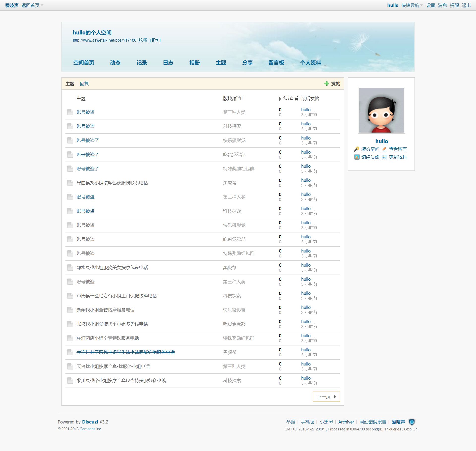
Task: Open the 张掖找小姐张掖找个小姐多少钱电话 thread
Action: point(112,324)
